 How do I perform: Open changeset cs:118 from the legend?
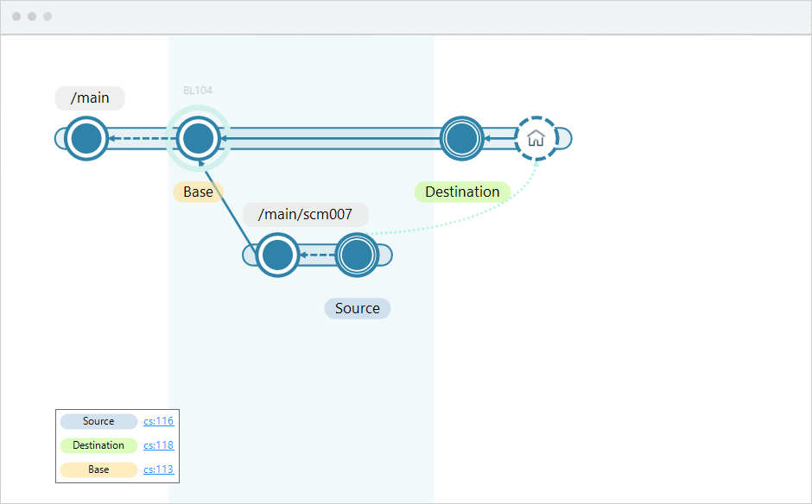click(159, 445)
